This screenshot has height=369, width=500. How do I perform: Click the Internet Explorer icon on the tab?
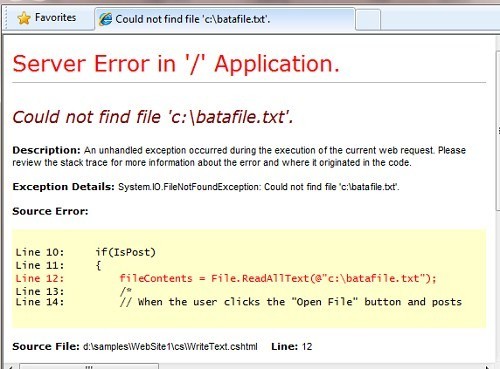pyautogui.click(x=105, y=19)
